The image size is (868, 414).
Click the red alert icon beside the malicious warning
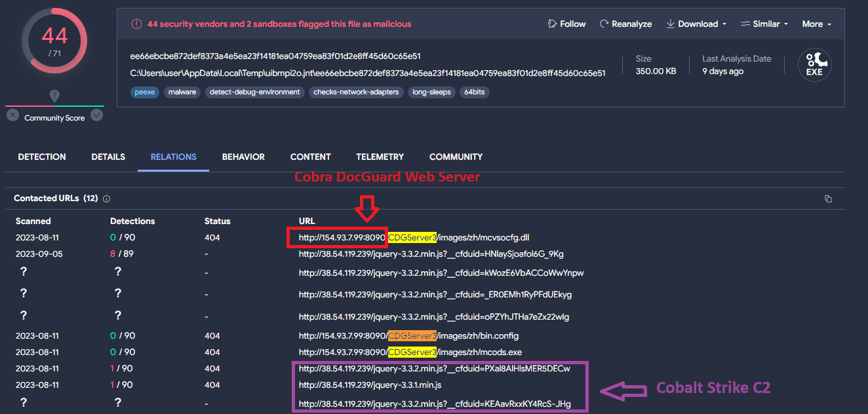pyautogui.click(x=136, y=24)
